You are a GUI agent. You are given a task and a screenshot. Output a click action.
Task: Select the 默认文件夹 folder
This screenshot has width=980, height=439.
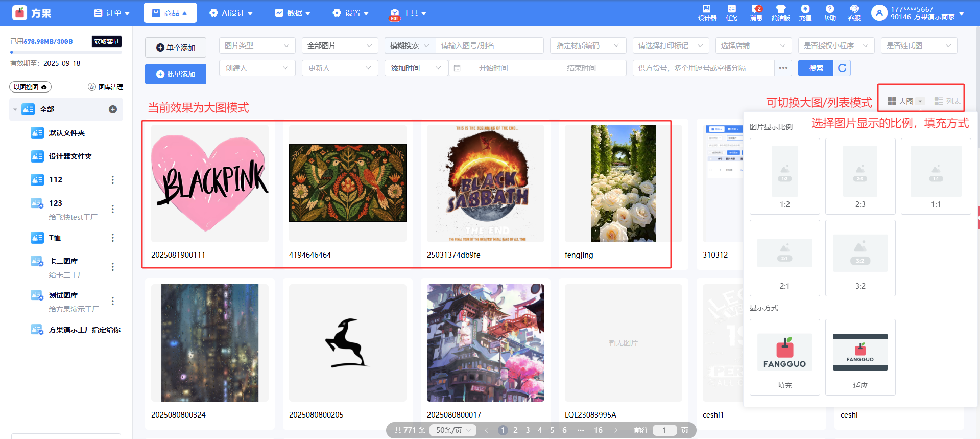coord(66,133)
